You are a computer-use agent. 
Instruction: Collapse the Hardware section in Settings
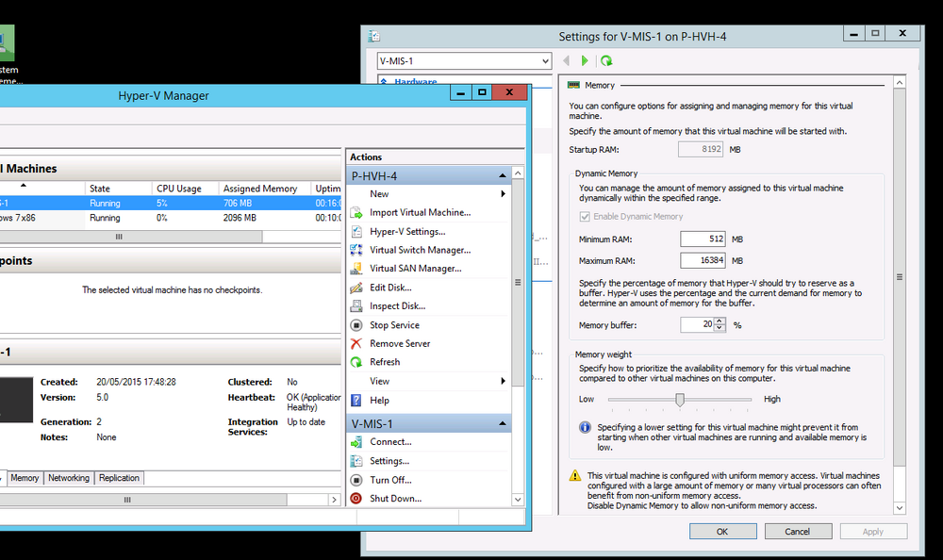[384, 82]
